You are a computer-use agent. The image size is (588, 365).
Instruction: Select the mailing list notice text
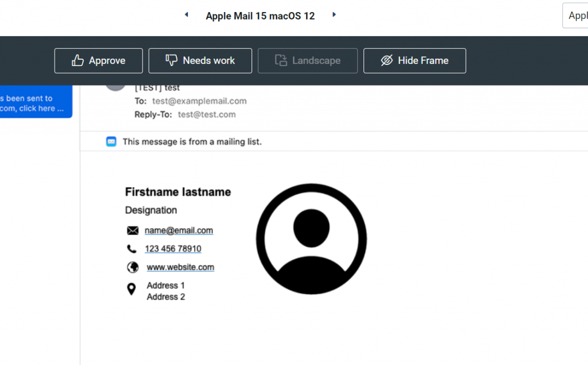[192, 141]
